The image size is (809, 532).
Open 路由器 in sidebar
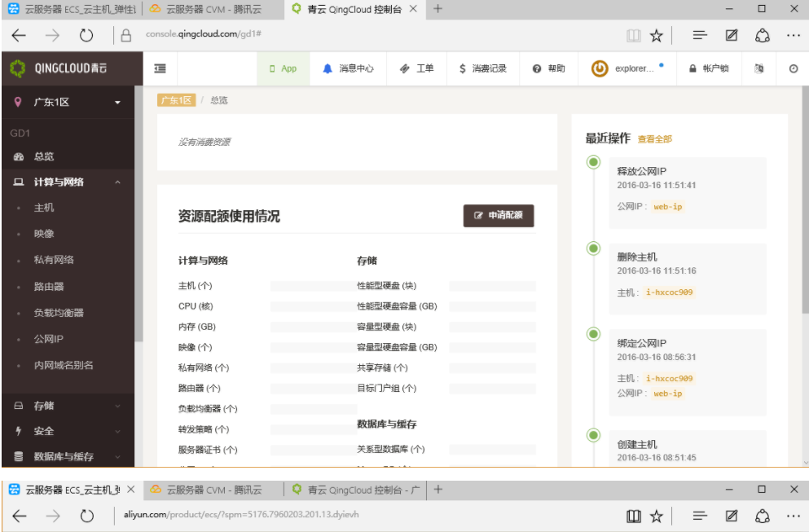click(x=49, y=287)
